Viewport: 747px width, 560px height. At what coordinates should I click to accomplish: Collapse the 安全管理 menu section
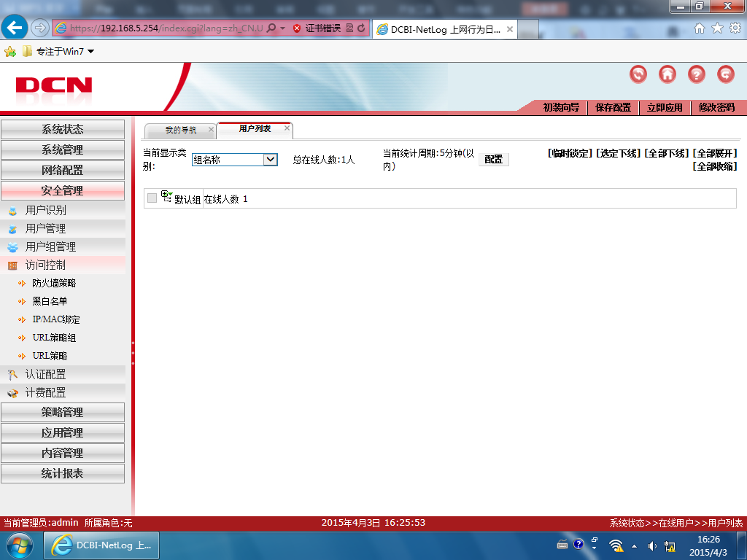point(63,191)
